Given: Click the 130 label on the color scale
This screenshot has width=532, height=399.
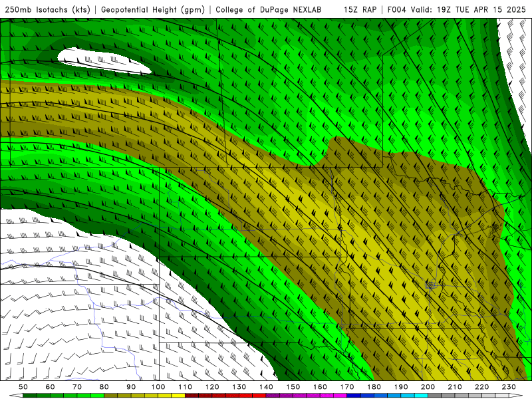Looking at the screenshot, I should 239,387.
